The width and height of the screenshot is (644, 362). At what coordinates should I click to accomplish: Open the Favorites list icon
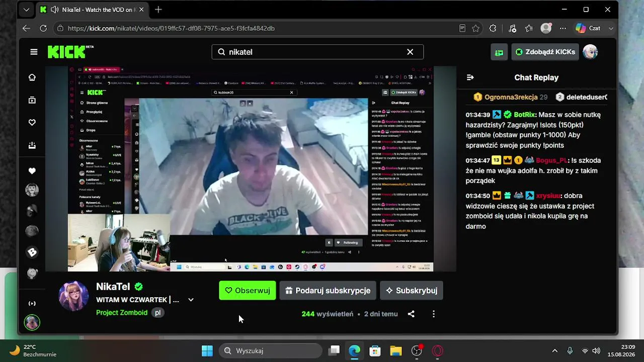(x=529, y=28)
